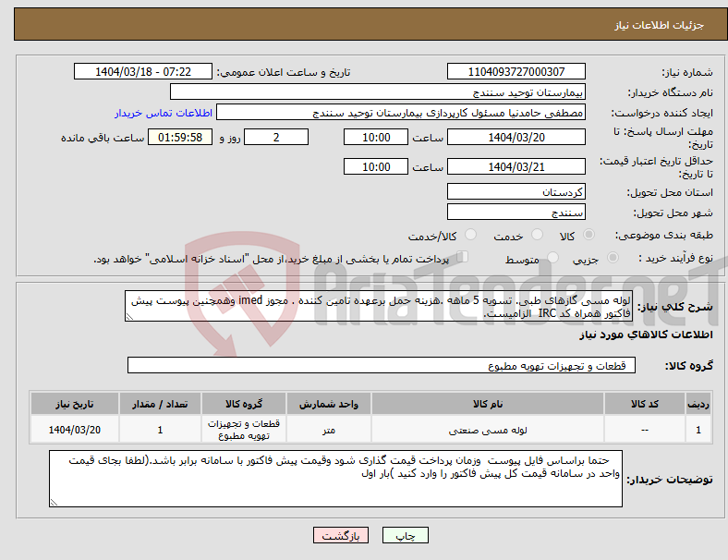Click the کد کالا column header
The image size is (728, 560).
click(x=645, y=404)
